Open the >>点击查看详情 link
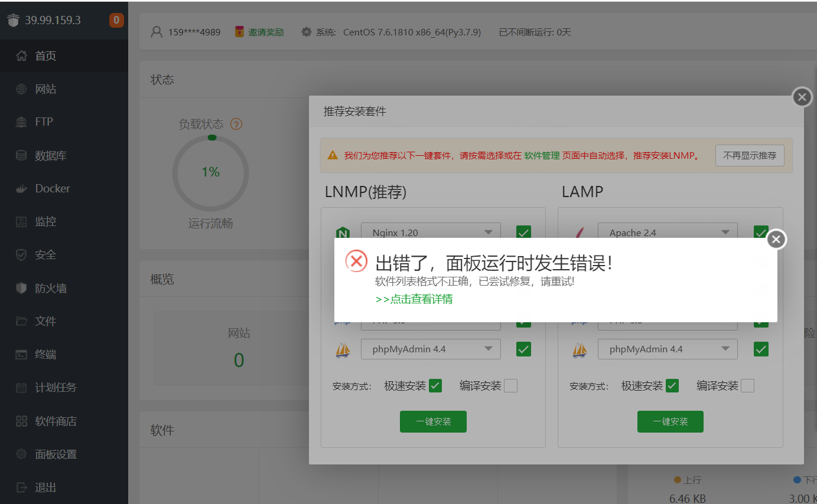The height and width of the screenshot is (504, 817). (414, 299)
